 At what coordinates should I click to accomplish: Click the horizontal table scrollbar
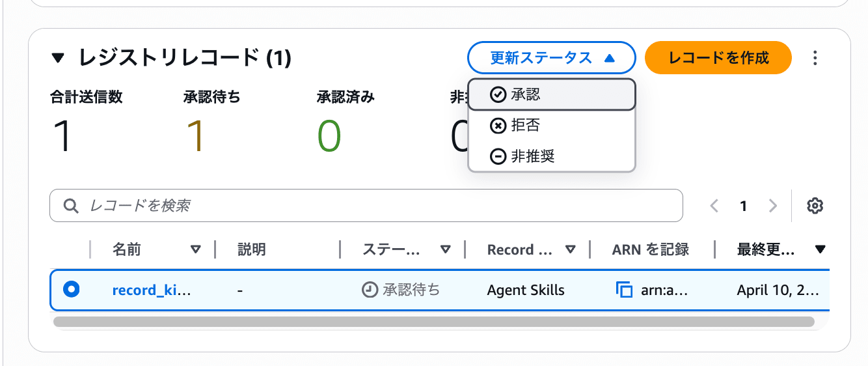tap(433, 322)
